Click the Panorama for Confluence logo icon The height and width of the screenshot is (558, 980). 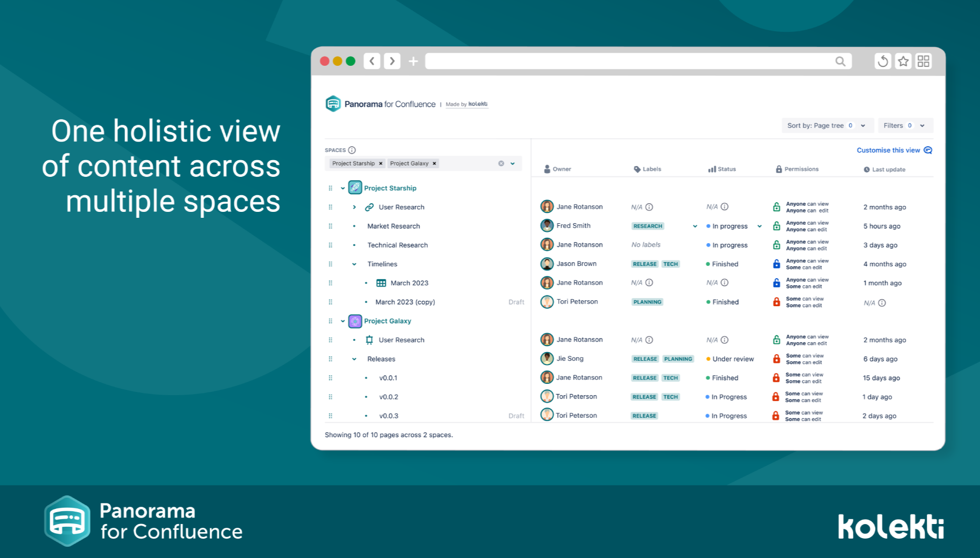pos(333,104)
